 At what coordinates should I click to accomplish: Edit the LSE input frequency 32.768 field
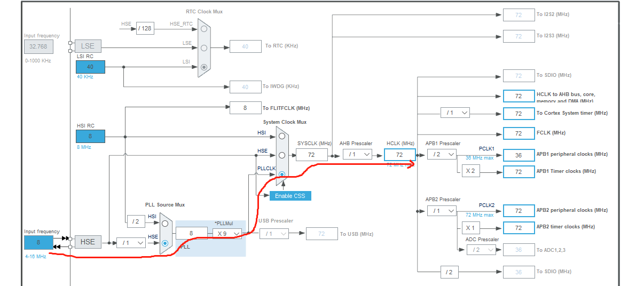pos(38,46)
